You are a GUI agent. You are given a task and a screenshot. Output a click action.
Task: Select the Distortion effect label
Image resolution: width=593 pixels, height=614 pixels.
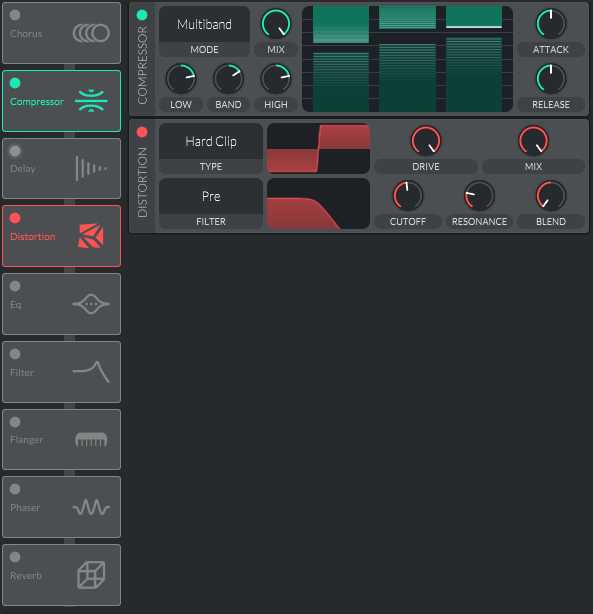click(33, 237)
